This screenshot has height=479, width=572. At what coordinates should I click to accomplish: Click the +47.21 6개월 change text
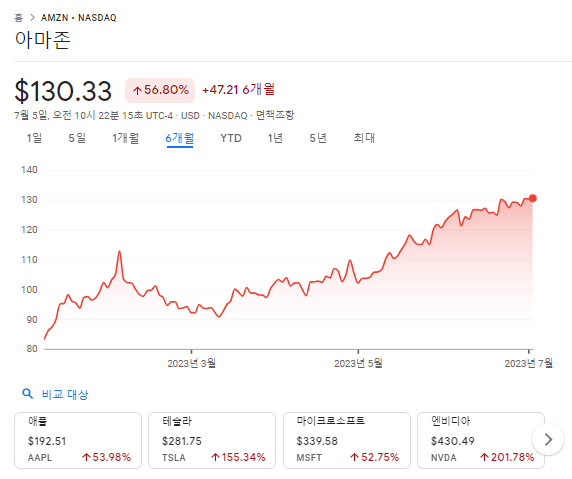point(238,89)
